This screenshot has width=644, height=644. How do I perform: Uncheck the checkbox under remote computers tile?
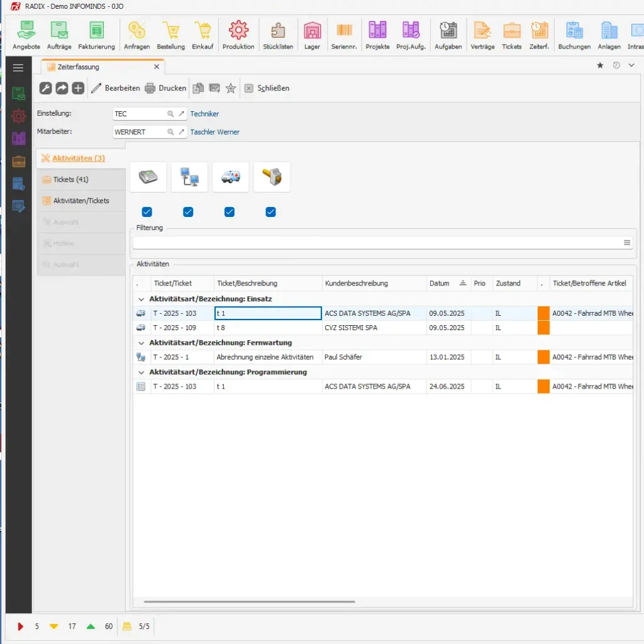[188, 212]
